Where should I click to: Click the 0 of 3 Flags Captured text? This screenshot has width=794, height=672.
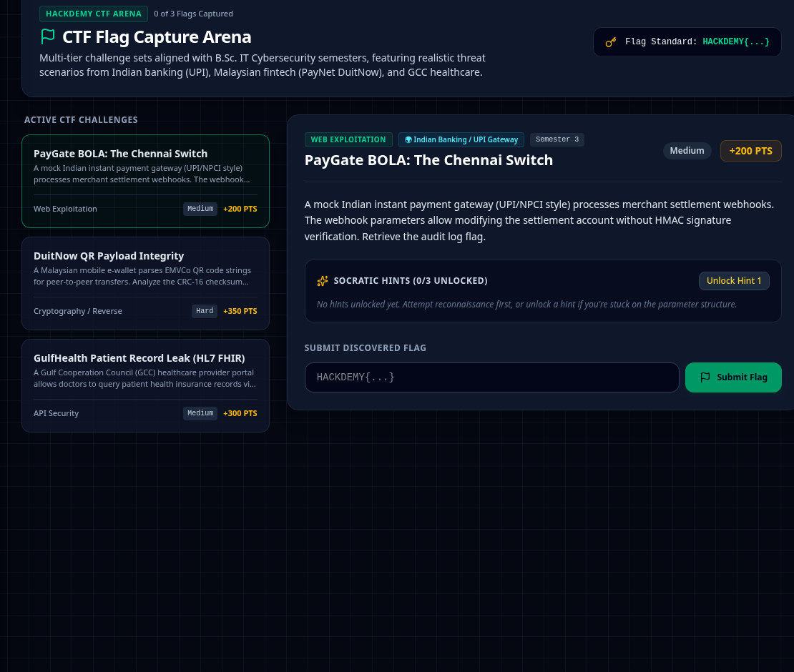point(193,14)
